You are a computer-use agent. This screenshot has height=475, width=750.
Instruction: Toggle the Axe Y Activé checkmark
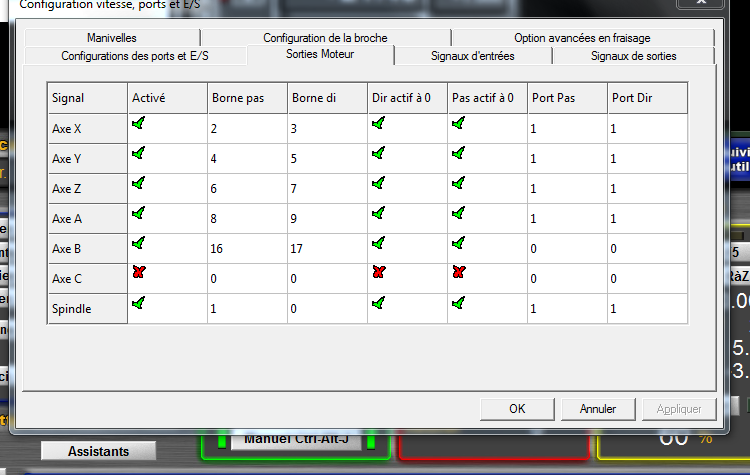tap(138, 153)
